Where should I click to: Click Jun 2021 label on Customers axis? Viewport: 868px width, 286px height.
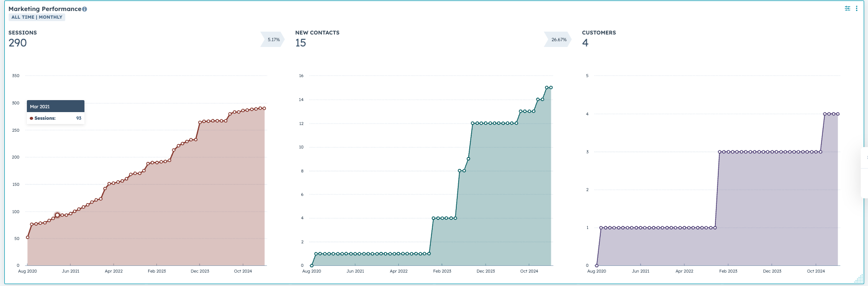click(x=641, y=271)
